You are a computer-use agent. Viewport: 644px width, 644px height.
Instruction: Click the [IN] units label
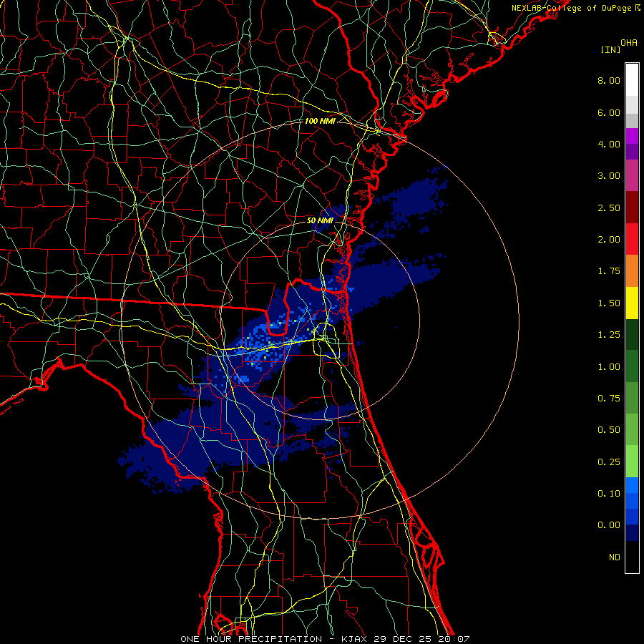pos(611,49)
